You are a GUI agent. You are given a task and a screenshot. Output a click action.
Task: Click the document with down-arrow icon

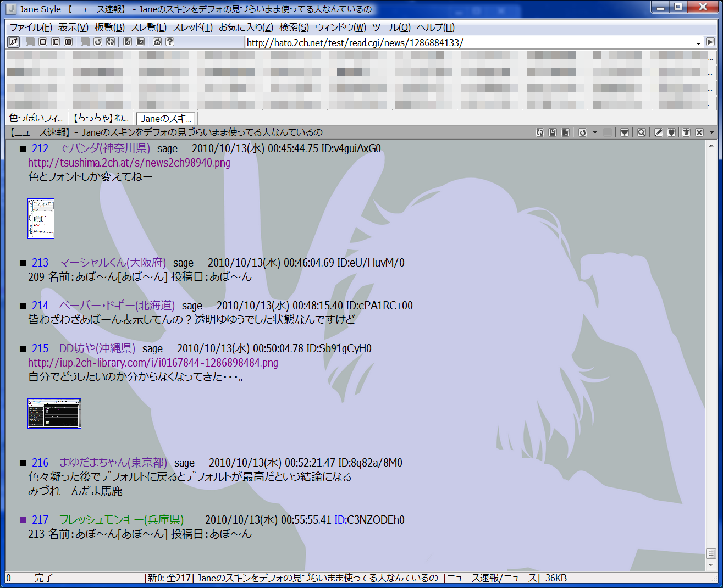[565, 132]
